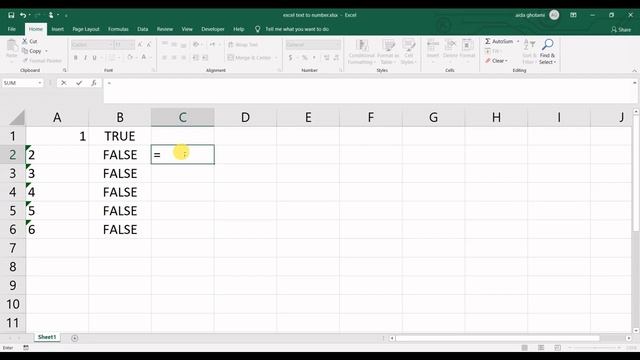This screenshot has width=640, height=360.
Task: Click the Sort & Filter icon
Action: point(529,44)
